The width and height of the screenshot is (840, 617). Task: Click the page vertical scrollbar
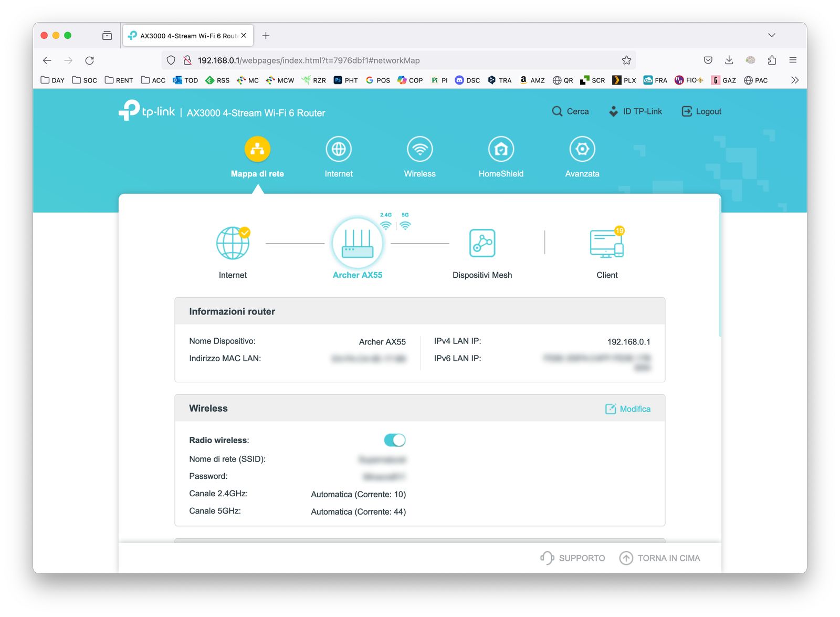tap(720, 268)
